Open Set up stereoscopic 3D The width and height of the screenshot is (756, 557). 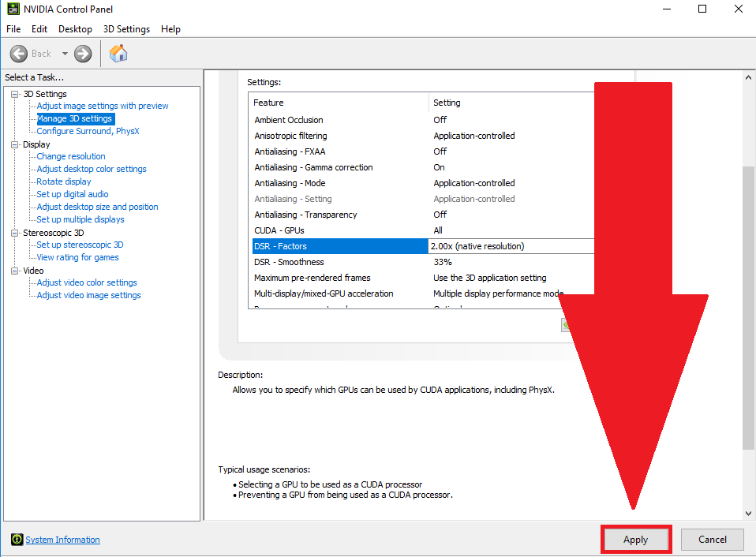tap(80, 245)
